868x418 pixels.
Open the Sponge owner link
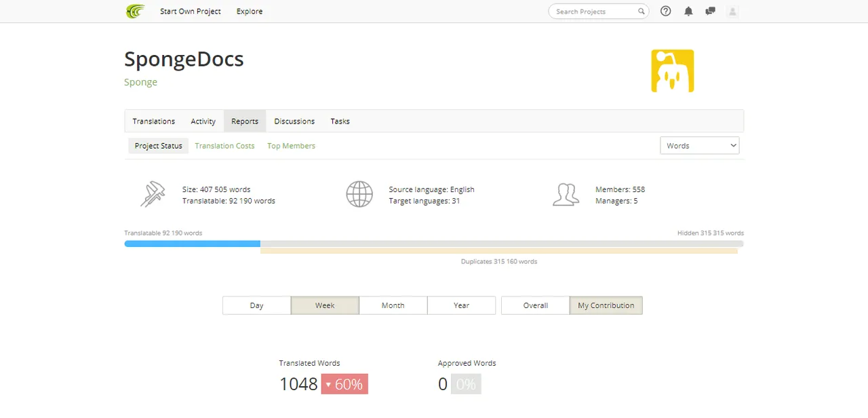pos(140,82)
